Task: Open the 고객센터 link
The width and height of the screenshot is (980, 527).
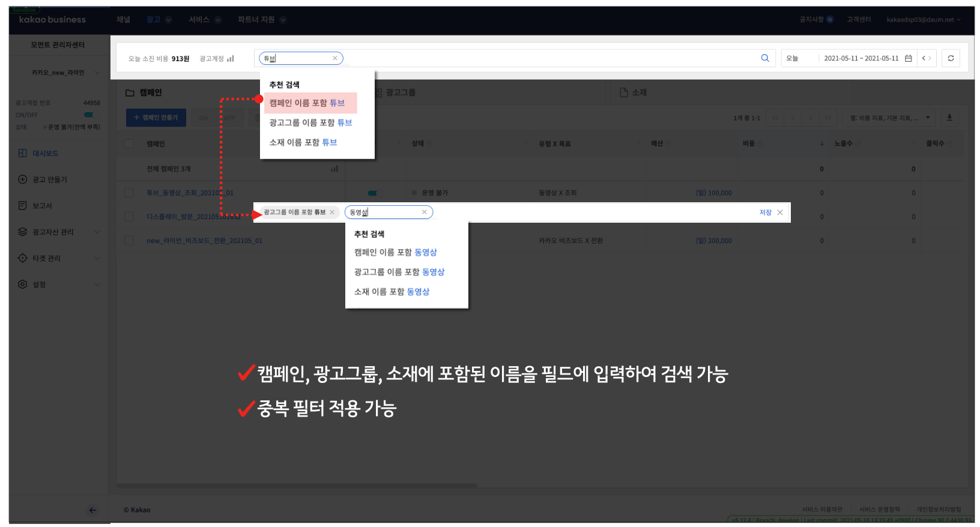Action: pyautogui.click(x=859, y=20)
